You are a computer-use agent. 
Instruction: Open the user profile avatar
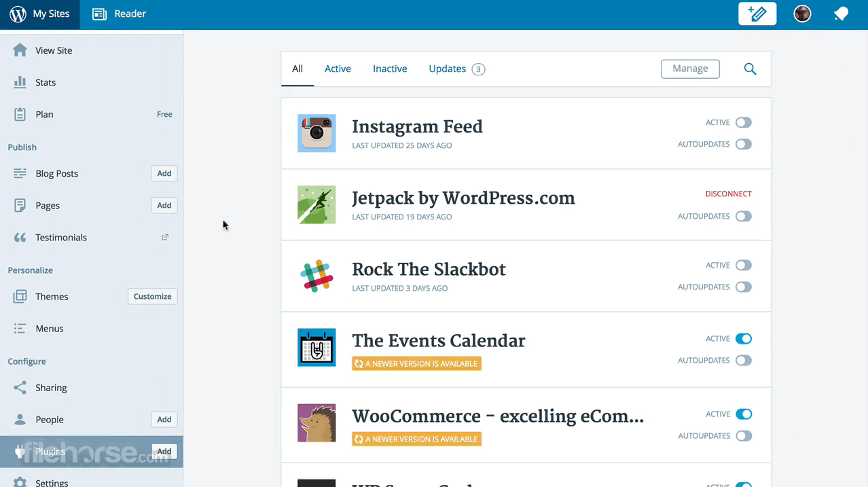802,14
